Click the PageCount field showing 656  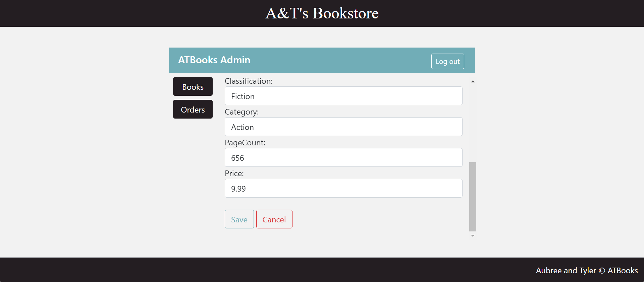coord(343,157)
